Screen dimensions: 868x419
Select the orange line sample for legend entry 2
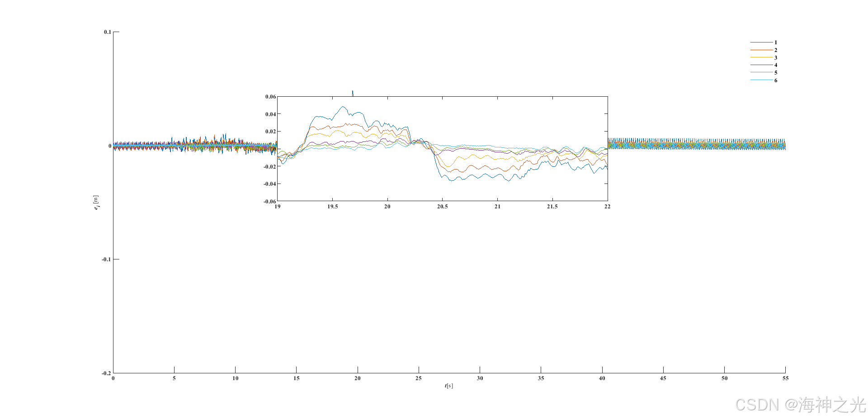[762, 50]
